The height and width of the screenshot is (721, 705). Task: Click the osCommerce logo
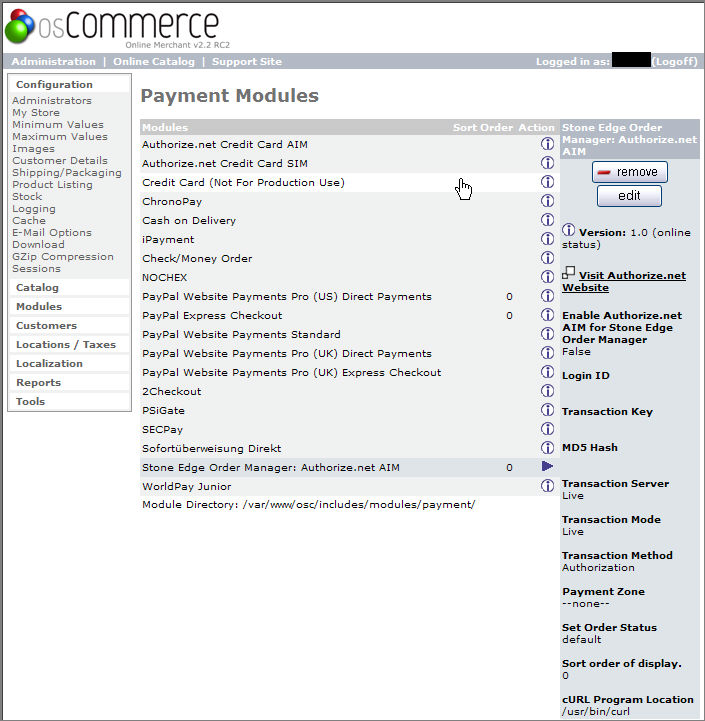[117, 27]
